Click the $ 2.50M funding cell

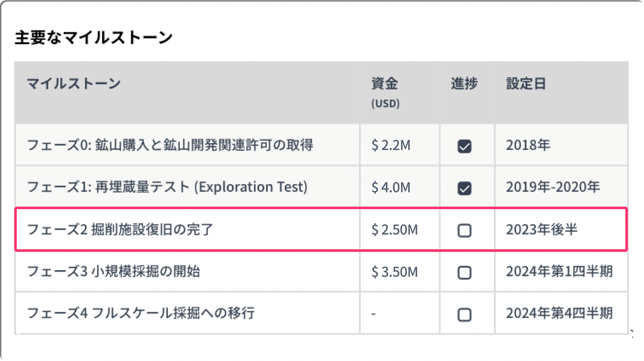(x=394, y=230)
